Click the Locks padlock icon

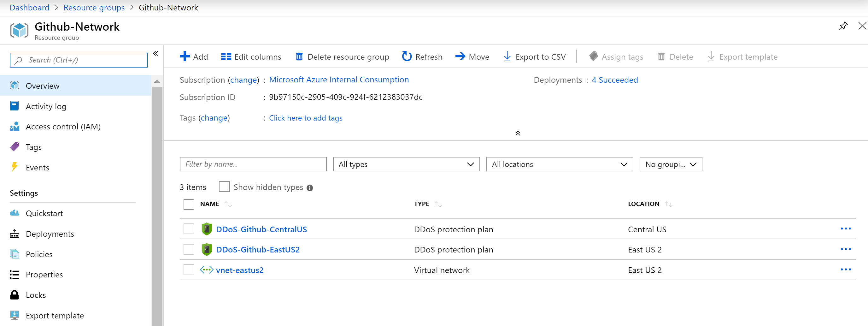coord(15,295)
